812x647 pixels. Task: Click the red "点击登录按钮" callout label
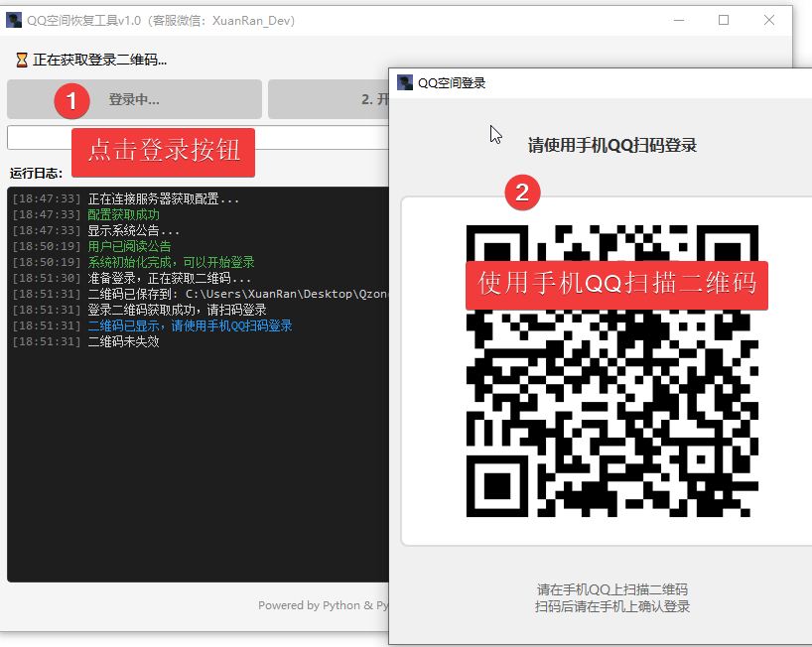pos(164,152)
